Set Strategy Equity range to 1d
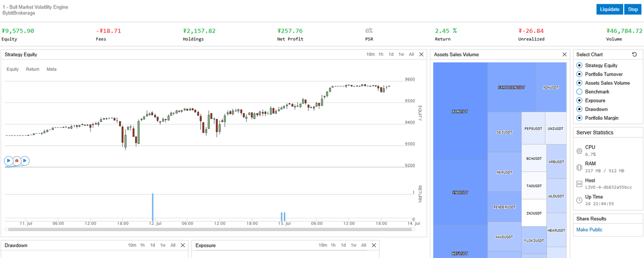This screenshot has height=258, width=644. [x=391, y=55]
